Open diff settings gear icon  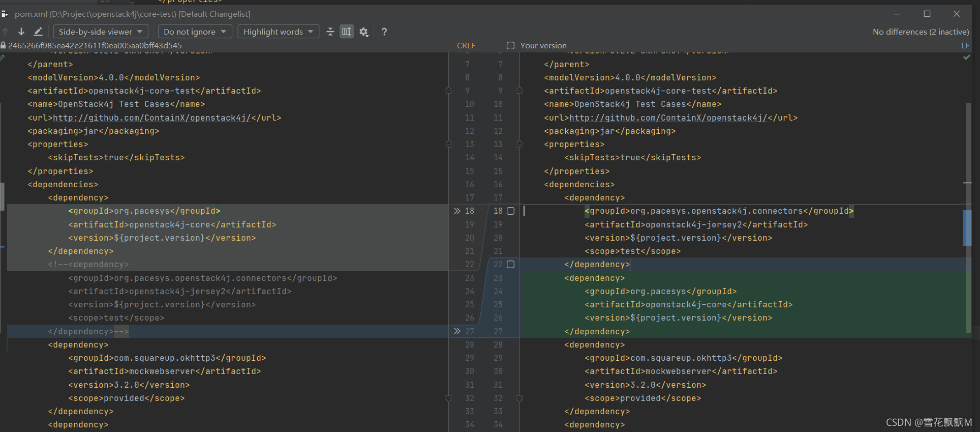363,32
